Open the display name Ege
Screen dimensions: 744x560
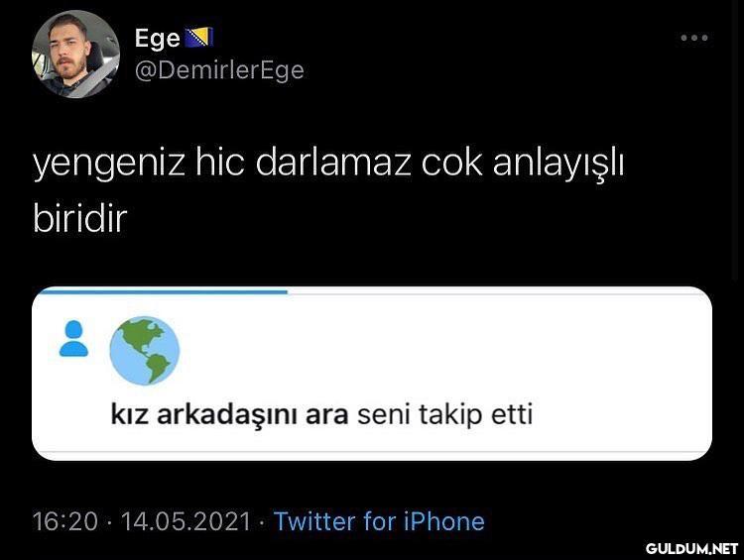pyautogui.click(x=158, y=38)
